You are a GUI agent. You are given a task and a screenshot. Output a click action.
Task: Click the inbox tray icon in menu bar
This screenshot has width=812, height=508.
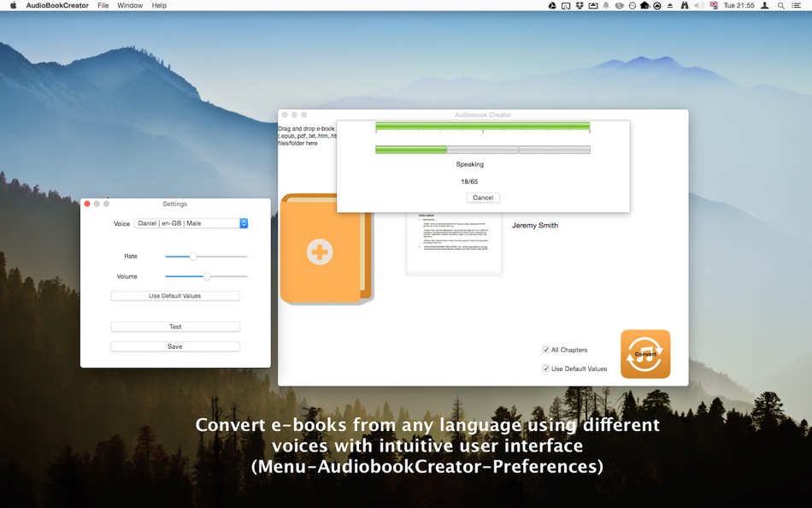pos(593,6)
